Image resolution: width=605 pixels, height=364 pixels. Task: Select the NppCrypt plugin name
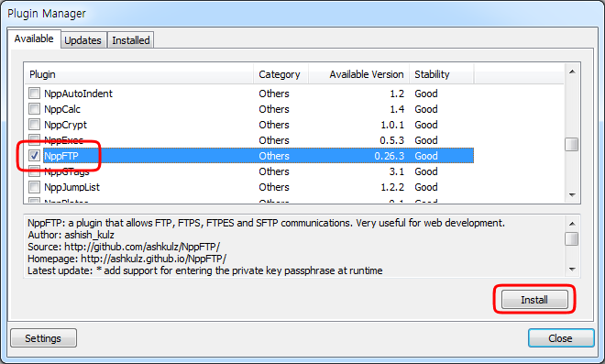point(66,125)
